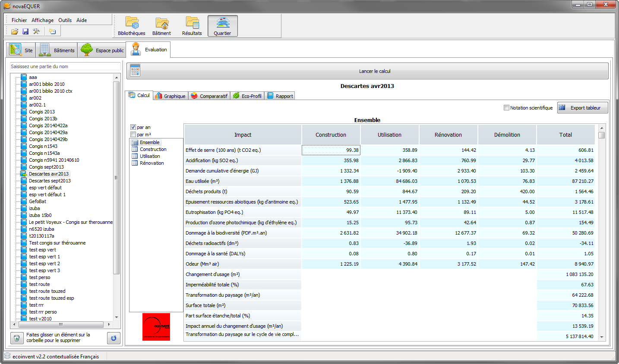Select project 'Test congis sur thérouanne'

57,243
